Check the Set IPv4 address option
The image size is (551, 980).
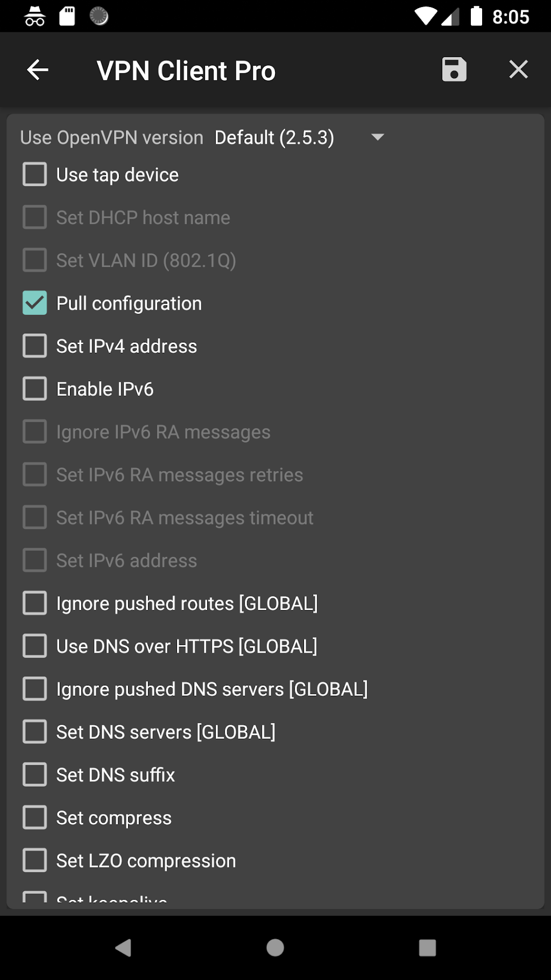35,346
